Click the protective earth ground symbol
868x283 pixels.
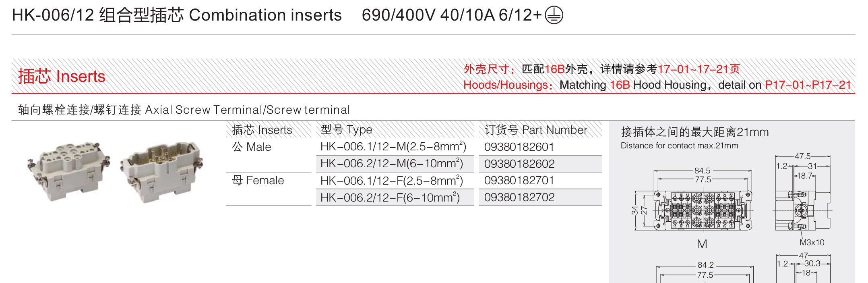[554, 15]
